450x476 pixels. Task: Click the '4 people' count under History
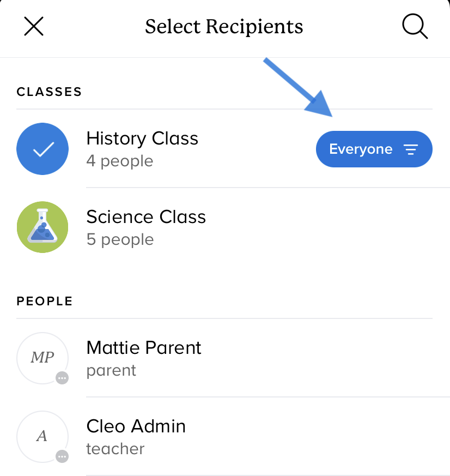pyautogui.click(x=120, y=161)
